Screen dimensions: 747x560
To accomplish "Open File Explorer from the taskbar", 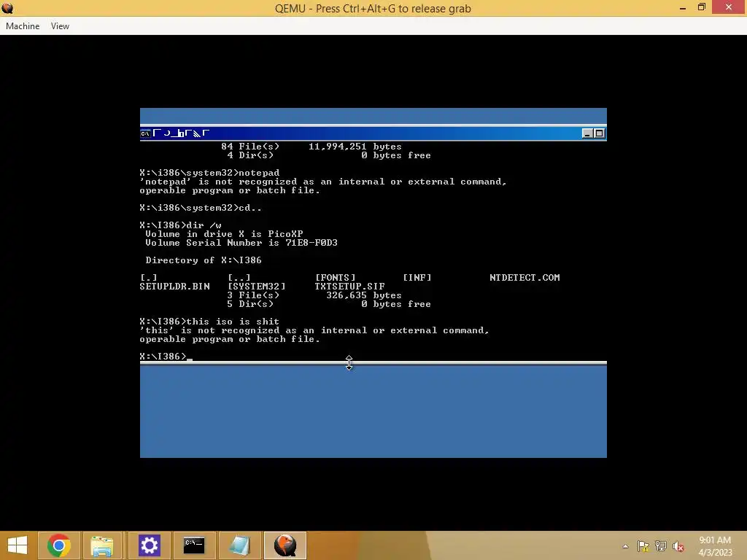I will coord(102,545).
